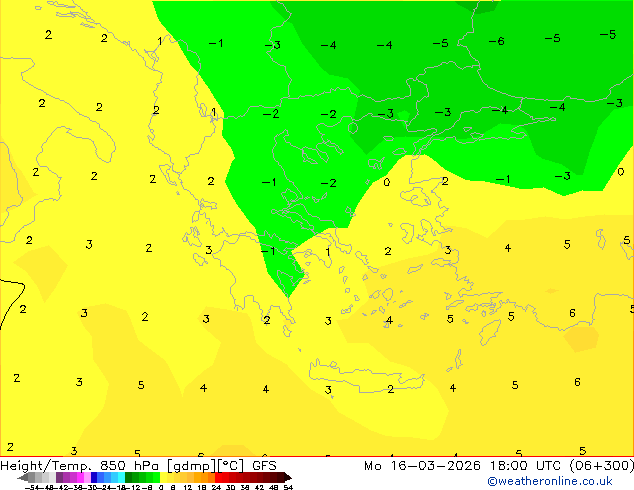Click the orange swatch in the legend

198,477
